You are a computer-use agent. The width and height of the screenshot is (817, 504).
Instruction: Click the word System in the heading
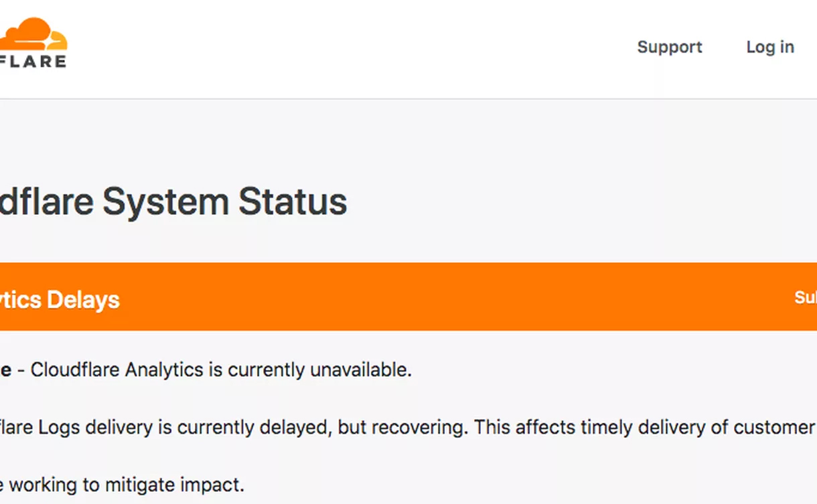point(166,201)
